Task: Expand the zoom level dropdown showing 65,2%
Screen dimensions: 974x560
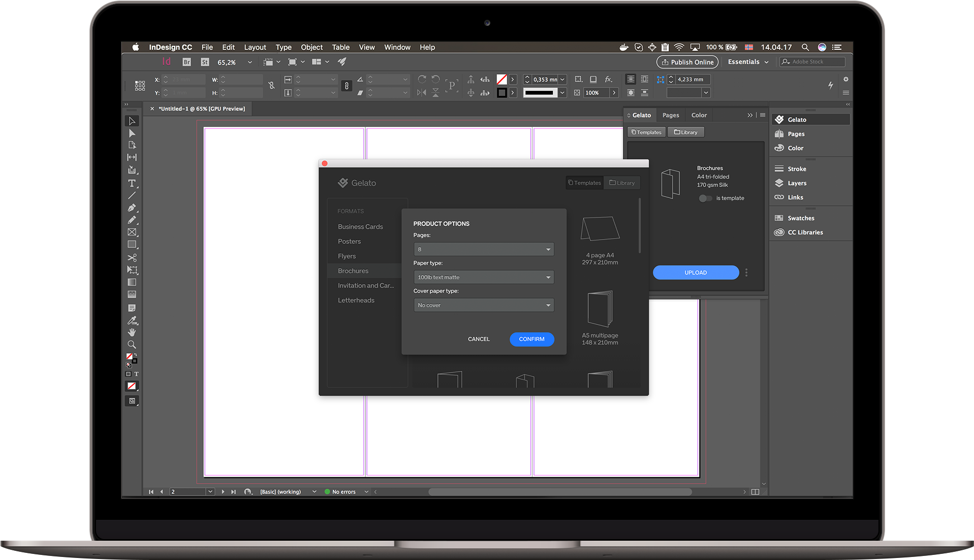Action: (x=249, y=61)
